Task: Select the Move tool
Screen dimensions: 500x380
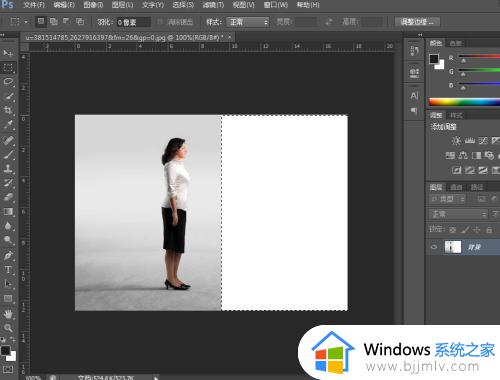Action: coord(8,53)
